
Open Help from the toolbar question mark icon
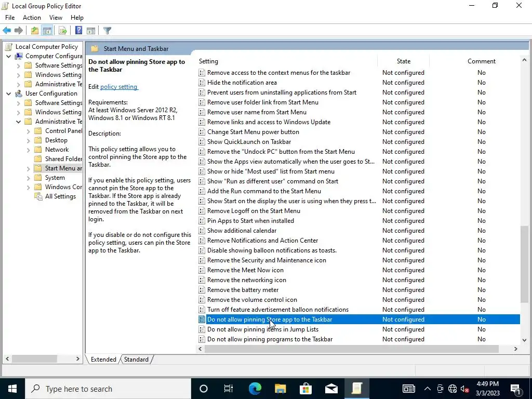click(78, 31)
